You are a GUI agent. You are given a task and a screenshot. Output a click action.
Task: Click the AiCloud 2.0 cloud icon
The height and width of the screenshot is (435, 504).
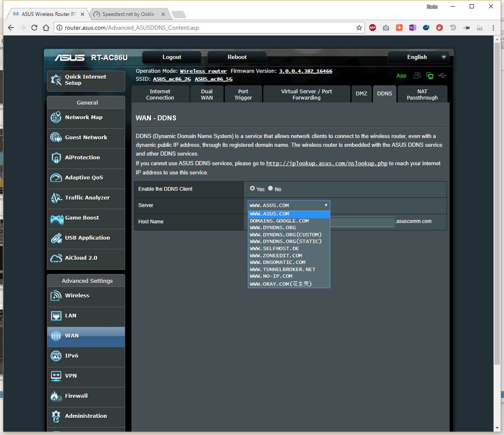pos(56,258)
